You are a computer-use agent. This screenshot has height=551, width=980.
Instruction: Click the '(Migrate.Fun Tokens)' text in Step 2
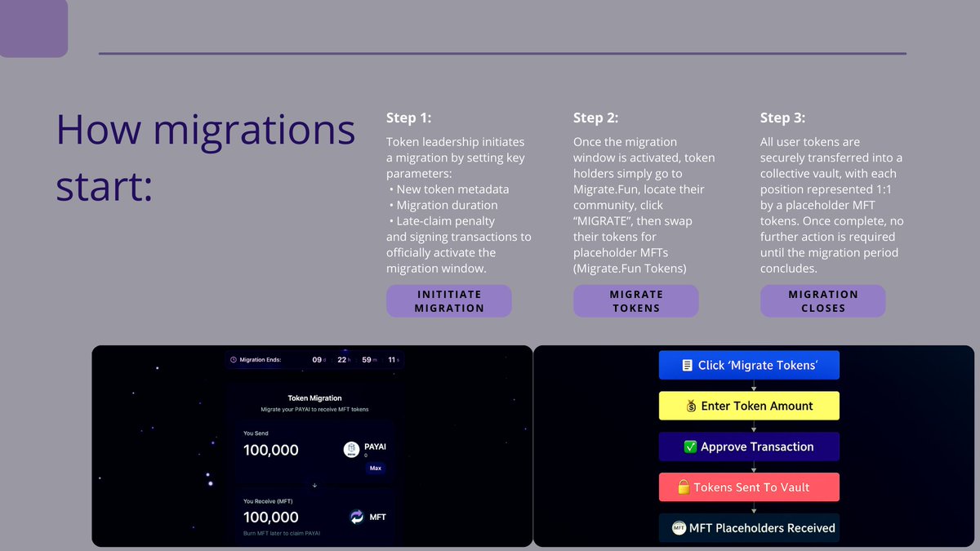pyautogui.click(x=630, y=268)
